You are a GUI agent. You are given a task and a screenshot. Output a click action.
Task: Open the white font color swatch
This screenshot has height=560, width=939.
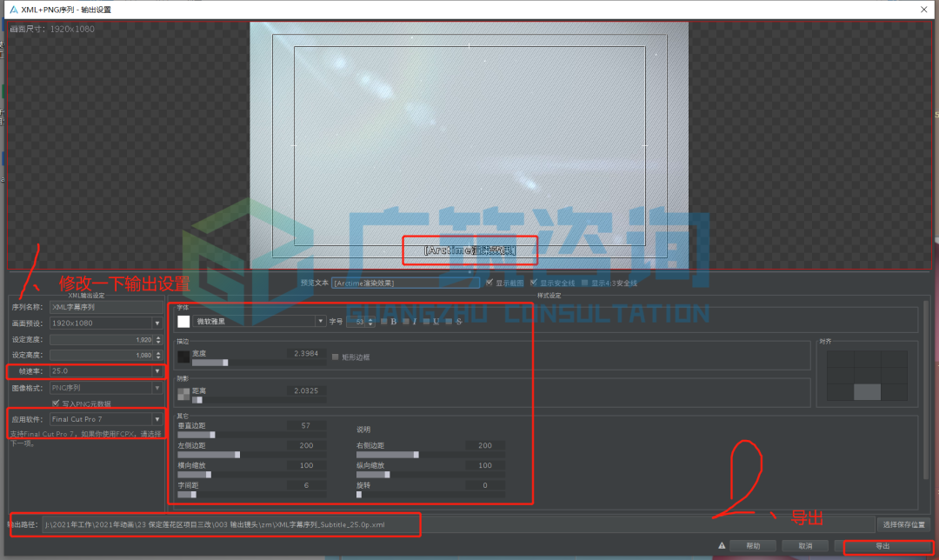pyautogui.click(x=183, y=322)
